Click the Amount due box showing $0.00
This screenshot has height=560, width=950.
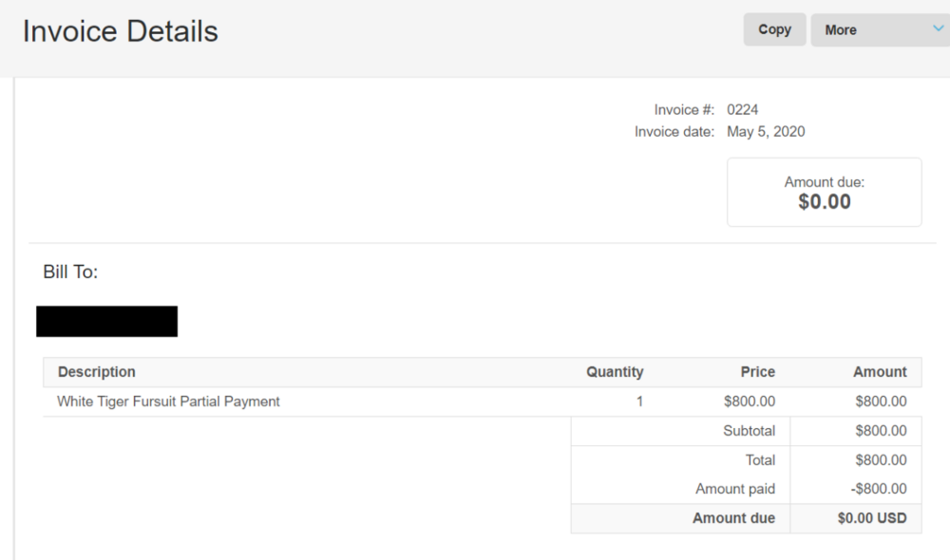824,193
